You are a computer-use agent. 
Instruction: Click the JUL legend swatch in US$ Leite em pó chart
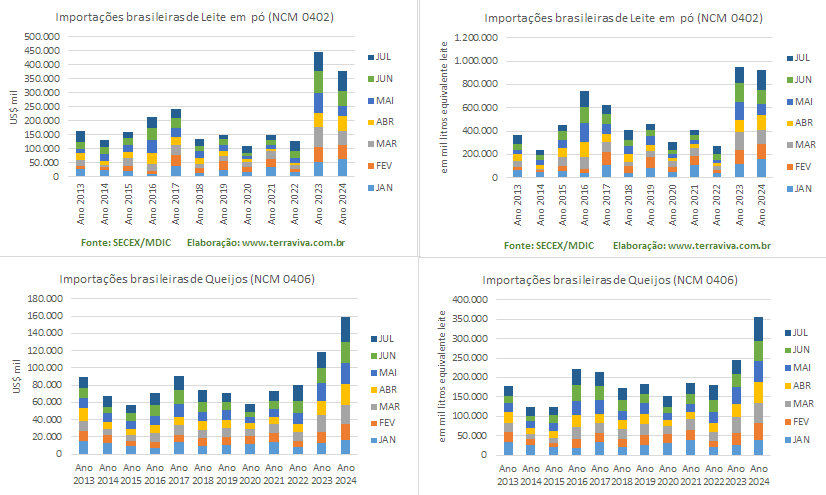[x=371, y=57]
